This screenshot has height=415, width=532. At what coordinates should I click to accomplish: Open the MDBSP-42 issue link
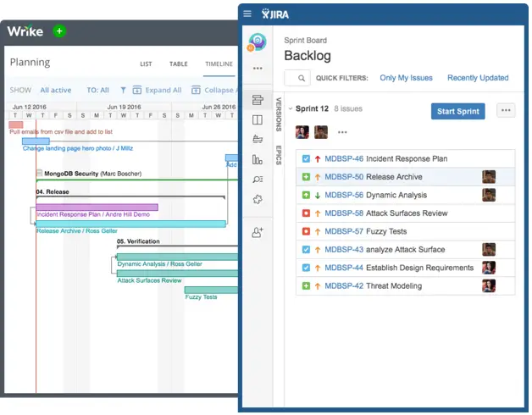click(344, 286)
